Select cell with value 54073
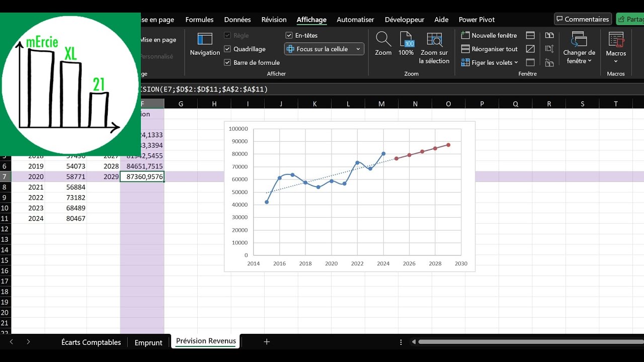Screen dimensions: 644x362 pyautogui.click(x=66, y=166)
